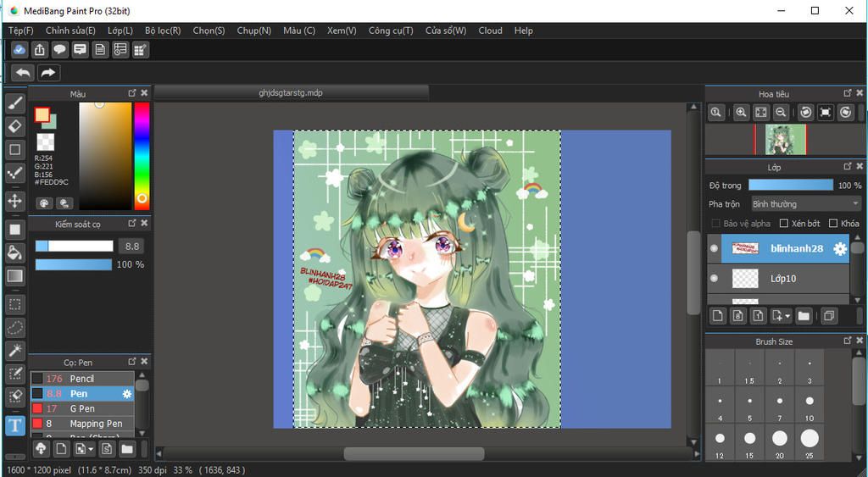The height and width of the screenshot is (477, 868).
Task: Switch to the ghjdsgtarstg.mdp document tab
Action: coord(292,93)
